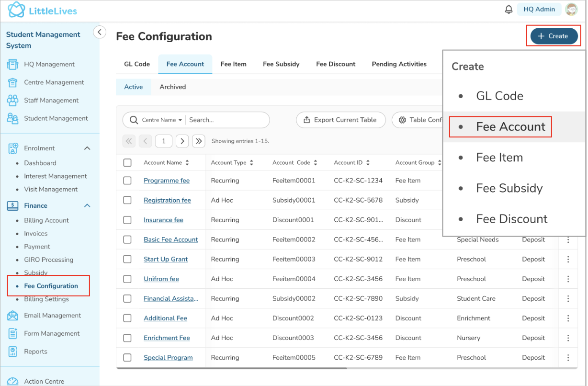Image resolution: width=588 pixels, height=386 pixels.
Task: Collapse the Enrolment sidebar section
Action: [87, 148]
